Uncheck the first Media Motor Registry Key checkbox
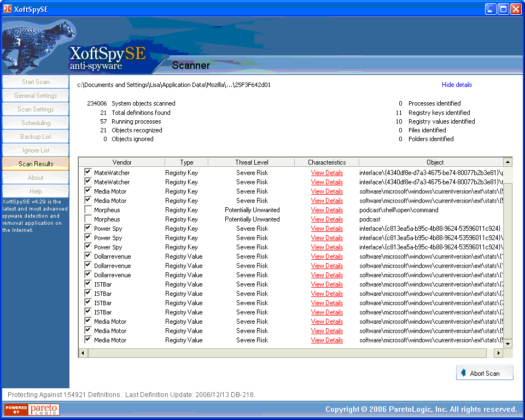This screenshot has width=525, height=420. (x=87, y=191)
